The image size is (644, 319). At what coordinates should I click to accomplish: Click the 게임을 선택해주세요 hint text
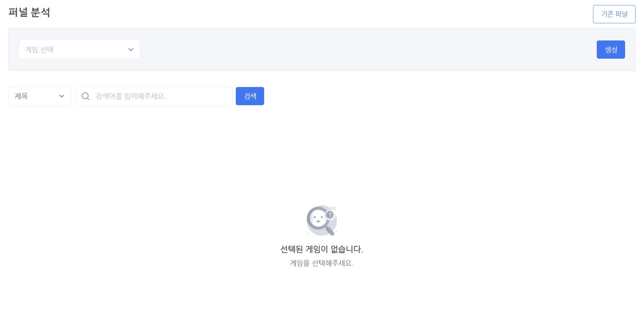click(x=321, y=263)
